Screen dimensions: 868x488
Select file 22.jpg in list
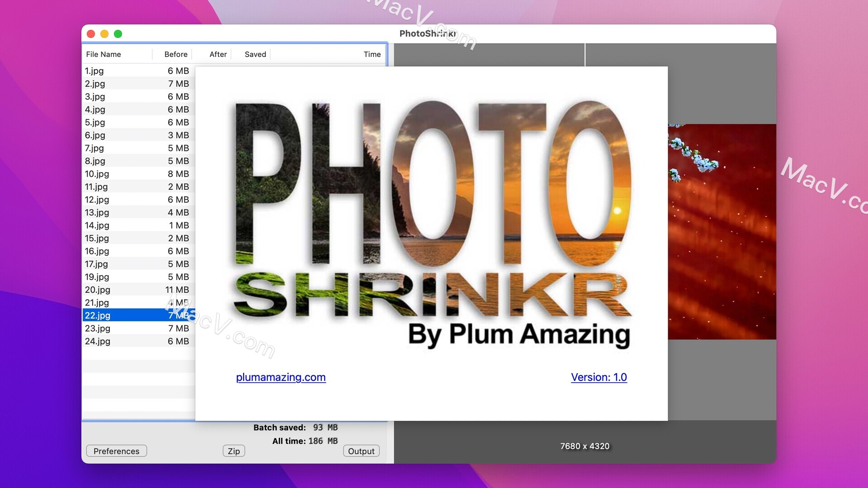coord(98,314)
